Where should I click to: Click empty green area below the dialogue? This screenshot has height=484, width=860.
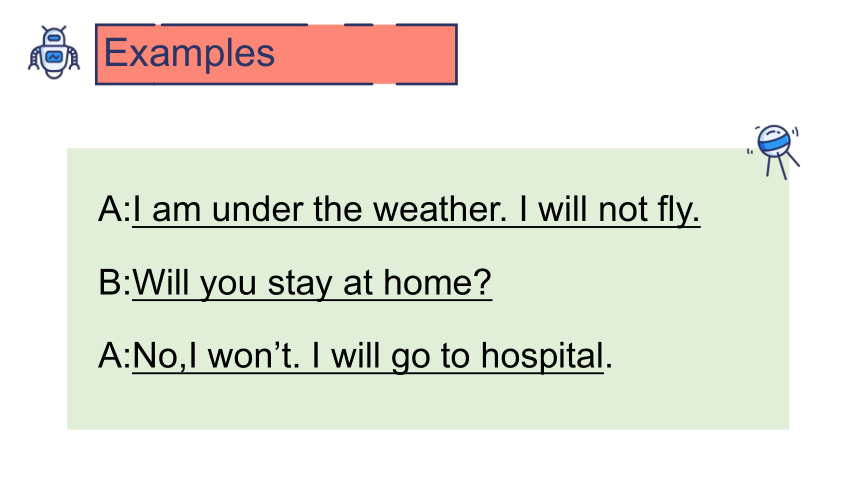[428, 403]
